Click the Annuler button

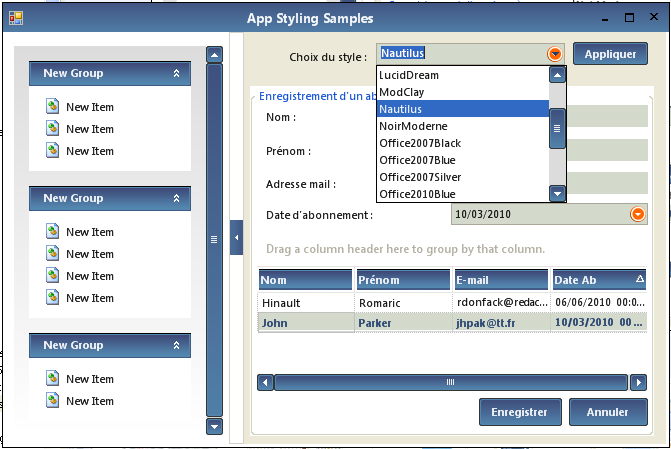pyautogui.click(x=607, y=412)
